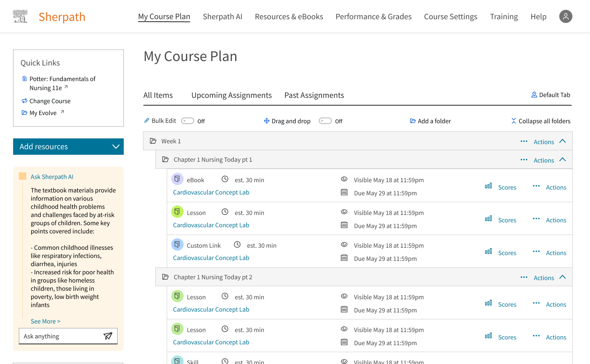Screen dimensions: 590x364
Task: Open the user profile avatar menu
Action: pyautogui.click(x=565, y=16)
